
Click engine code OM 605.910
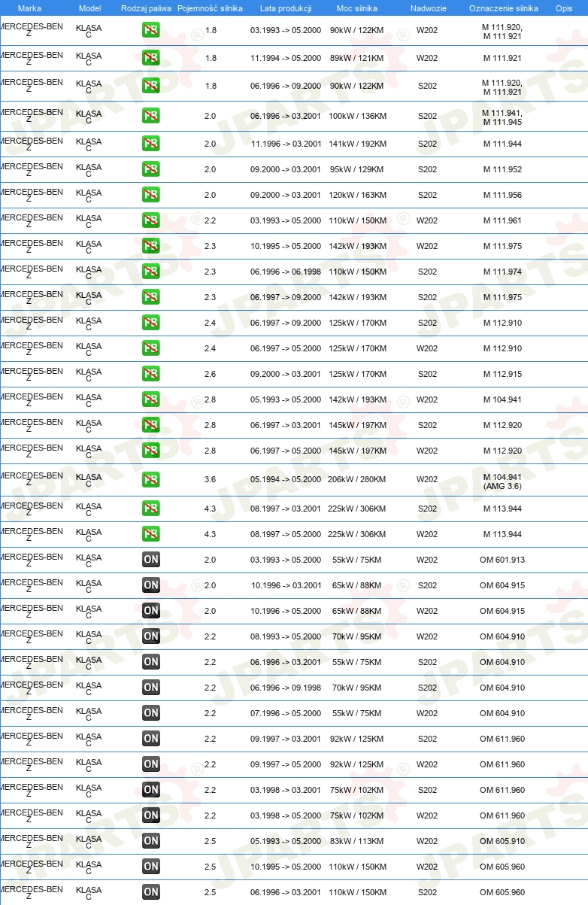tap(502, 841)
